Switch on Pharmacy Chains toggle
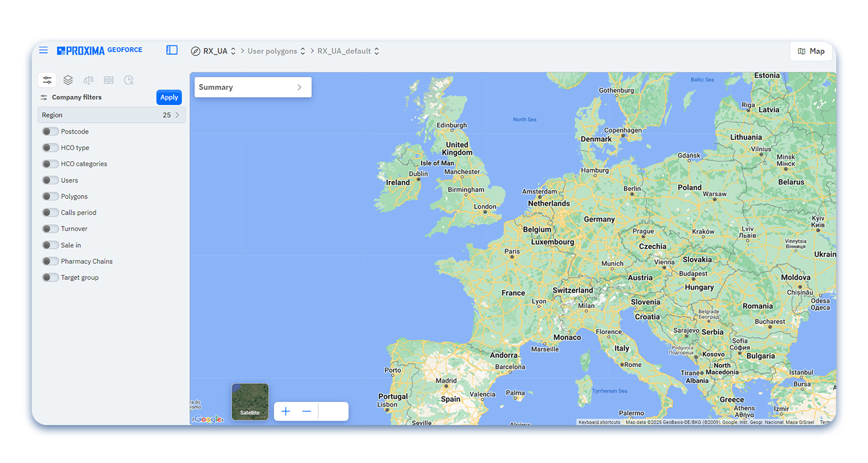This screenshot has width=868, height=463. 50,261
